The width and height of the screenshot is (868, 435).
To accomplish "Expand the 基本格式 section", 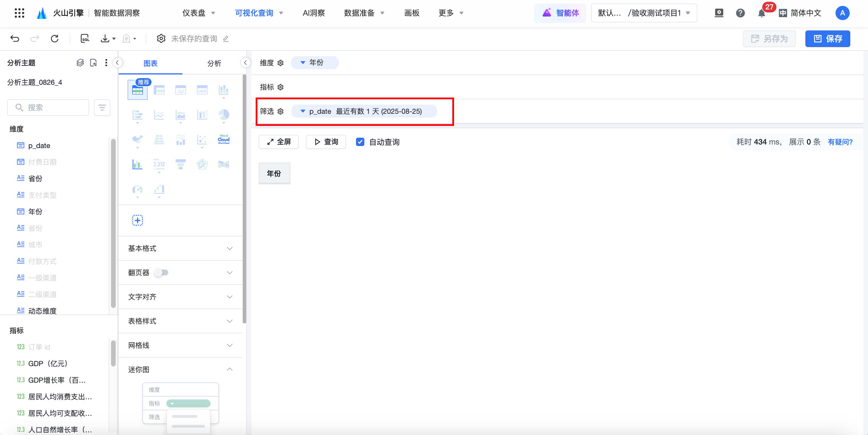I will 229,249.
